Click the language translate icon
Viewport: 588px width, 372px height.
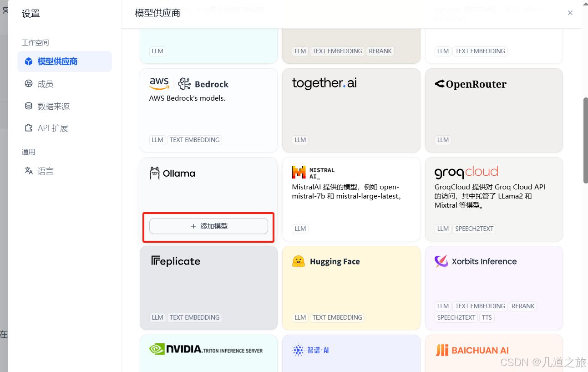[29, 171]
